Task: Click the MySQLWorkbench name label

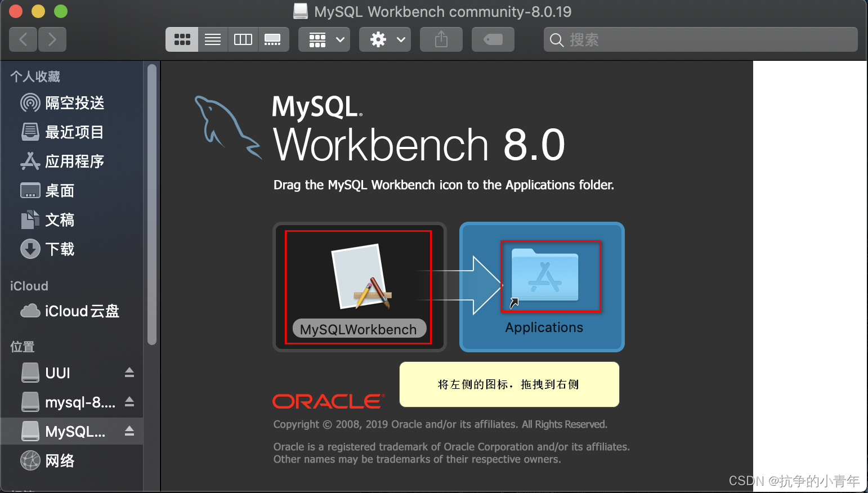Action: 359,329
